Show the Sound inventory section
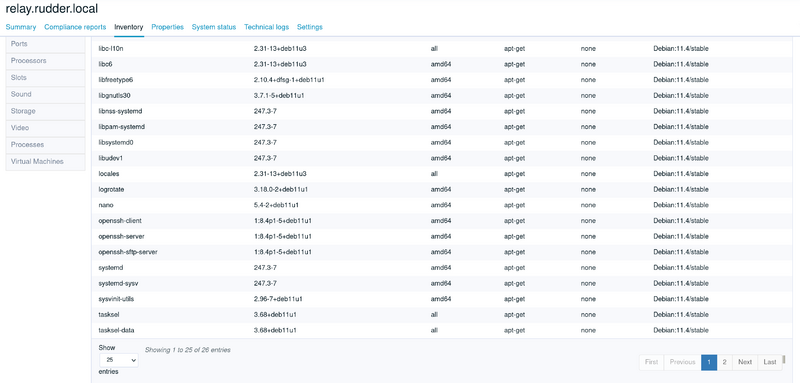This screenshot has width=800, height=383. click(45, 94)
